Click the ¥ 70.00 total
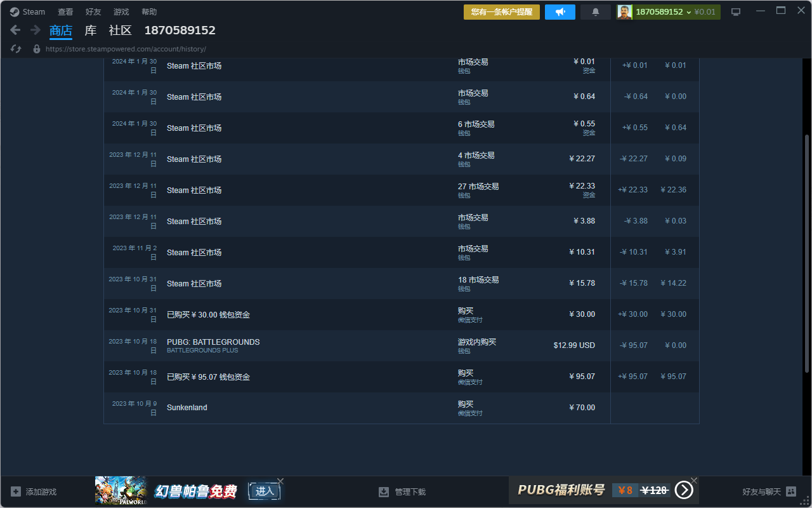 point(582,408)
